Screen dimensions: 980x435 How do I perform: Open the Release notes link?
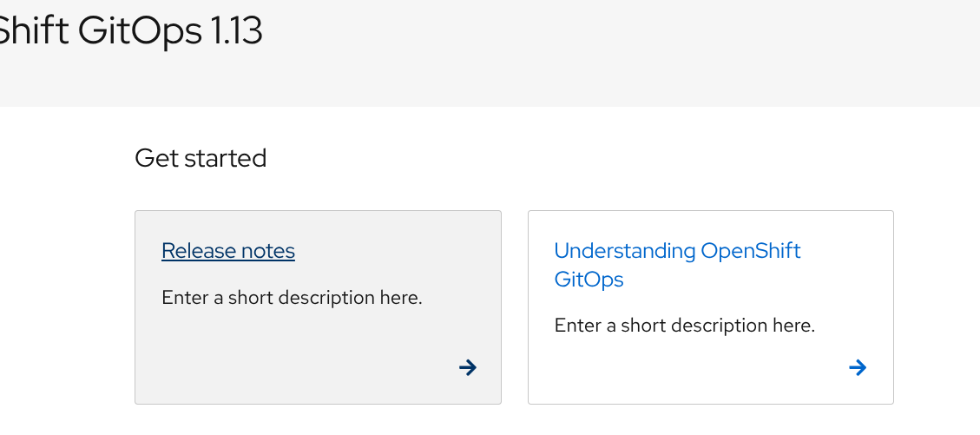point(228,251)
